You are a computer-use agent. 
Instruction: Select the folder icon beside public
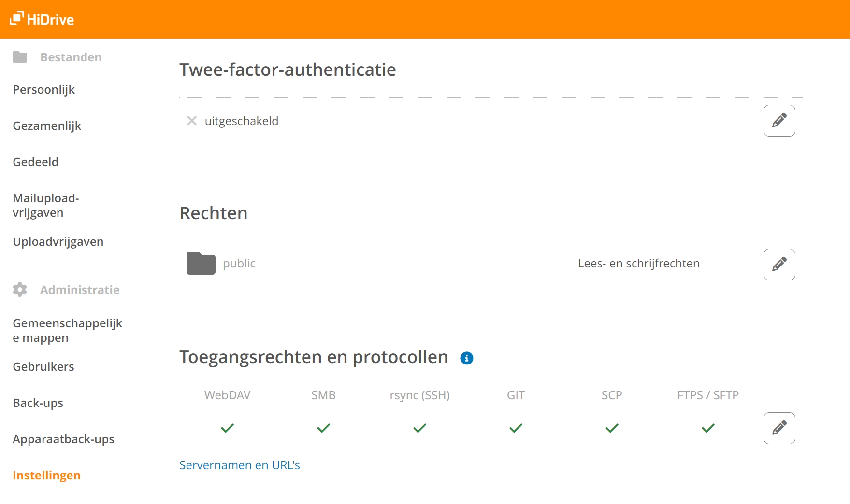tap(200, 264)
